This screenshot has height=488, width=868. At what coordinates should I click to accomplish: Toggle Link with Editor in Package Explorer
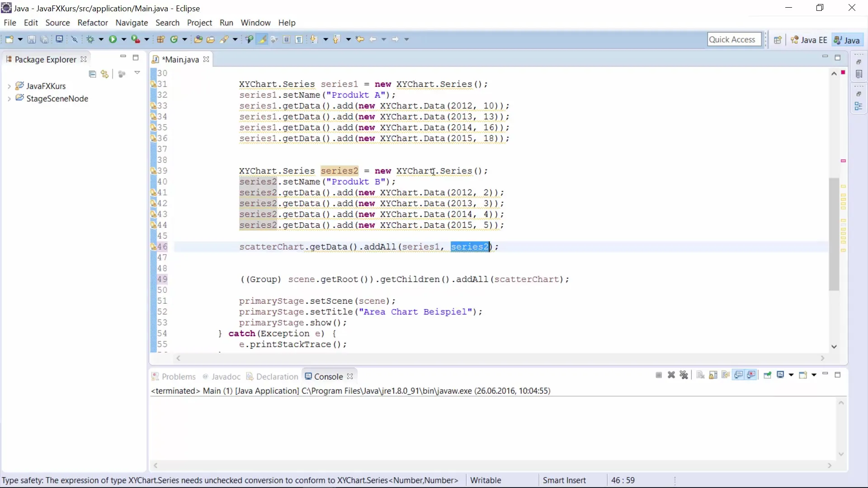click(105, 74)
